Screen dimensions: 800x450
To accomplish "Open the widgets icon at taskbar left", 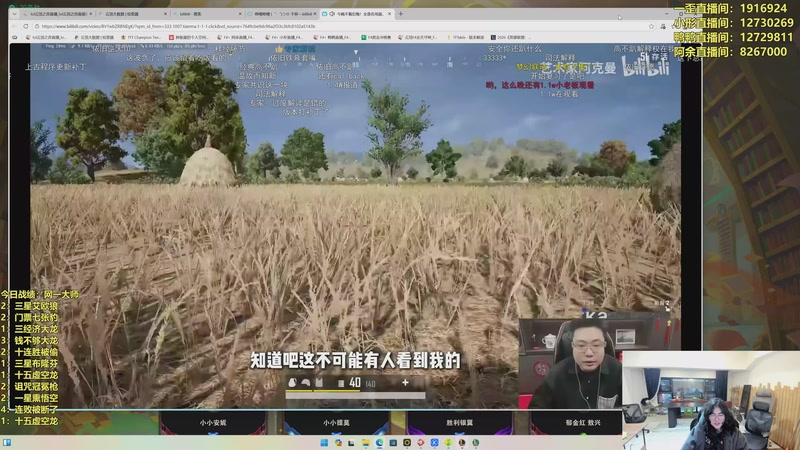I will coord(7,442).
